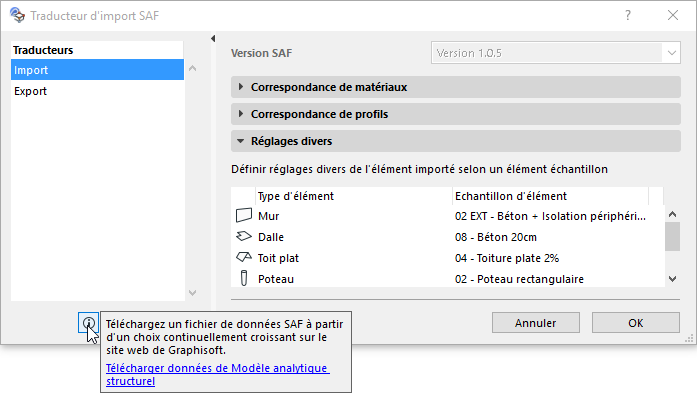The image size is (697, 393).
Task: Open the Télécharger données de Modèle analytique structurel link
Action: [x=217, y=374]
